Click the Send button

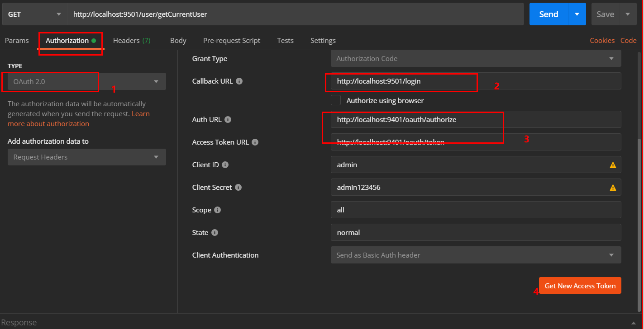[549, 14]
